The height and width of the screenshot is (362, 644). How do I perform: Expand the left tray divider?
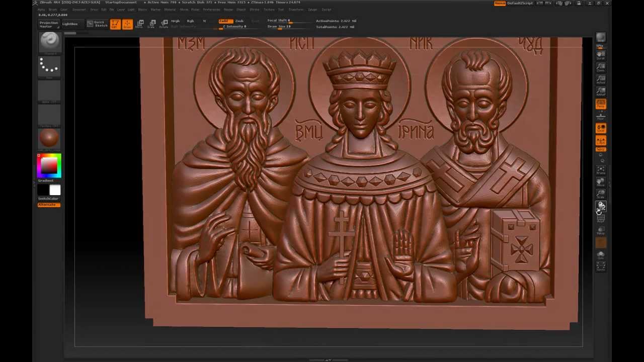click(35, 184)
